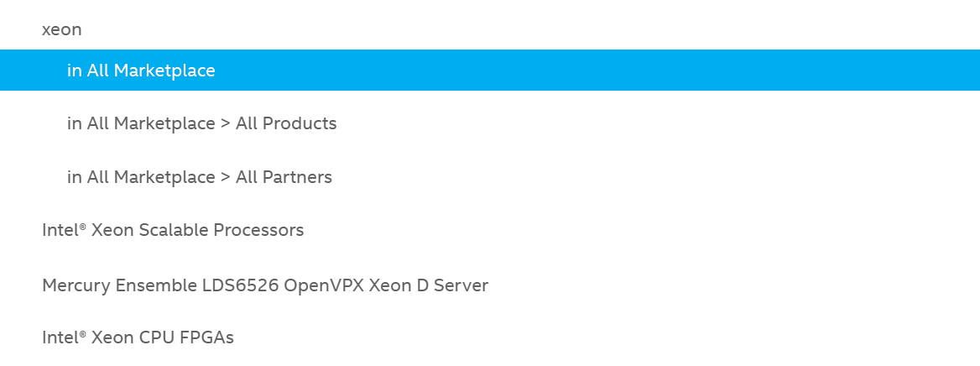This screenshot has width=980, height=366.
Task: Click the search field containing xeon
Action: [x=490, y=29]
